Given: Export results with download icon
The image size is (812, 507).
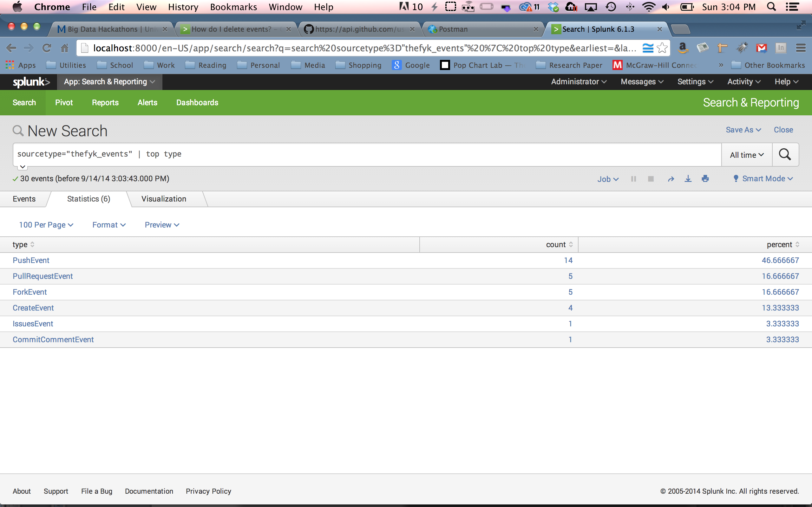Looking at the screenshot, I should click(x=688, y=179).
